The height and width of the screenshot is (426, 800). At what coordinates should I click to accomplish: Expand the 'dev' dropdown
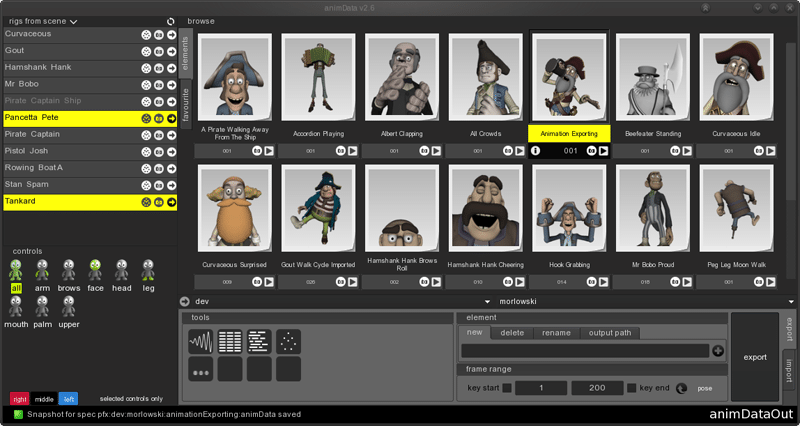(184, 301)
